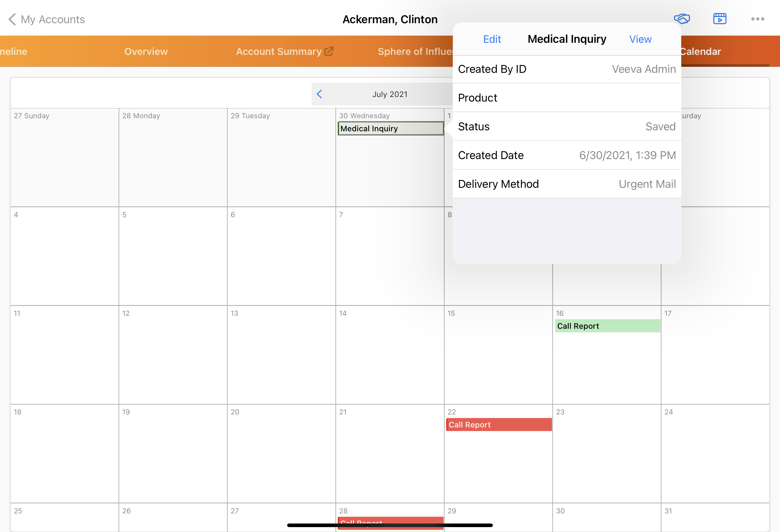Switch to the Overview tab
Viewport: 780px width, 532px height.
click(x=146, y=51)
